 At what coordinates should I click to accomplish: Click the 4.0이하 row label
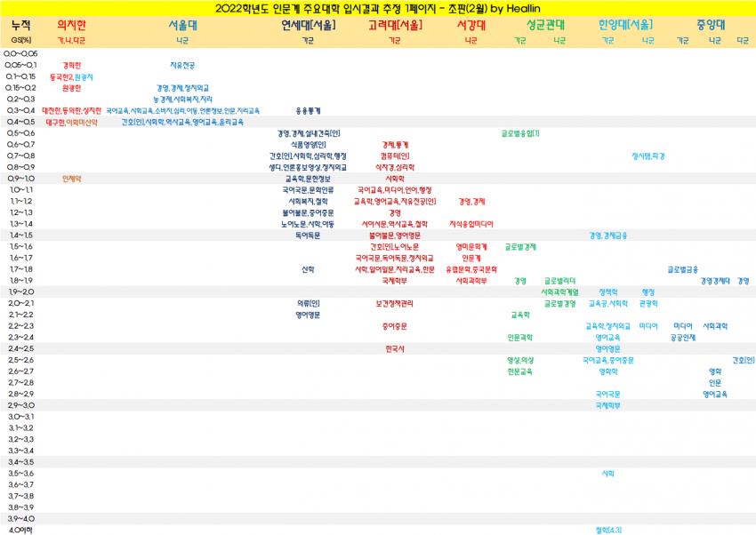(20, 530)
